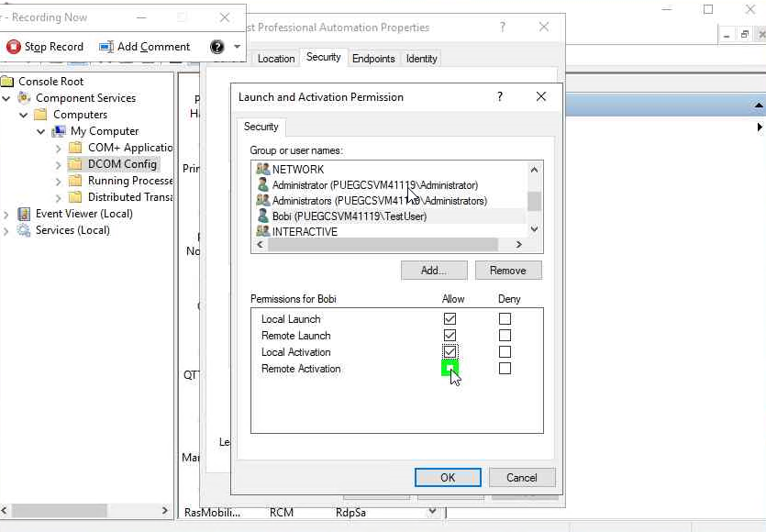Click the Component Services tree icon
766x532 pixels.
pyautogui.click(x=24, y=98)
